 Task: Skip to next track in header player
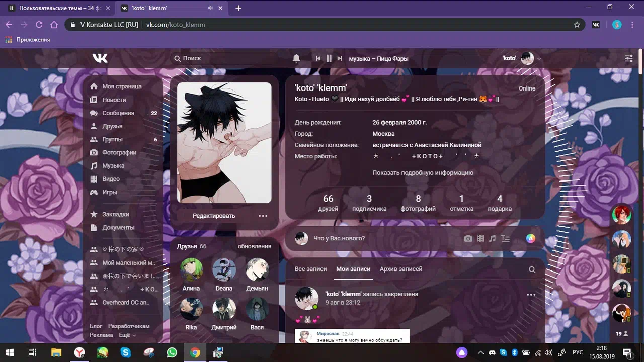pyautogui.click(x=340, y=58)
